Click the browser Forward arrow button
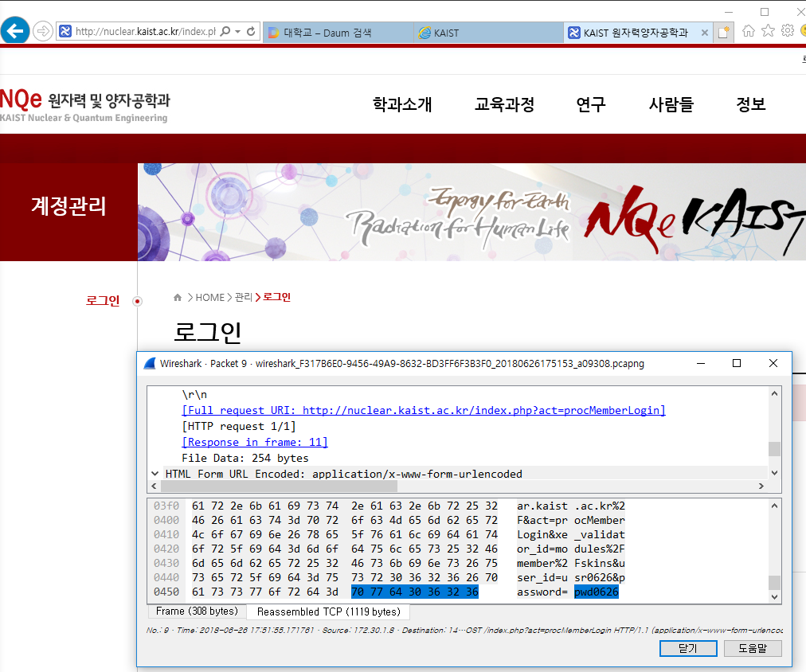806x672 pixels. [43, 31]
